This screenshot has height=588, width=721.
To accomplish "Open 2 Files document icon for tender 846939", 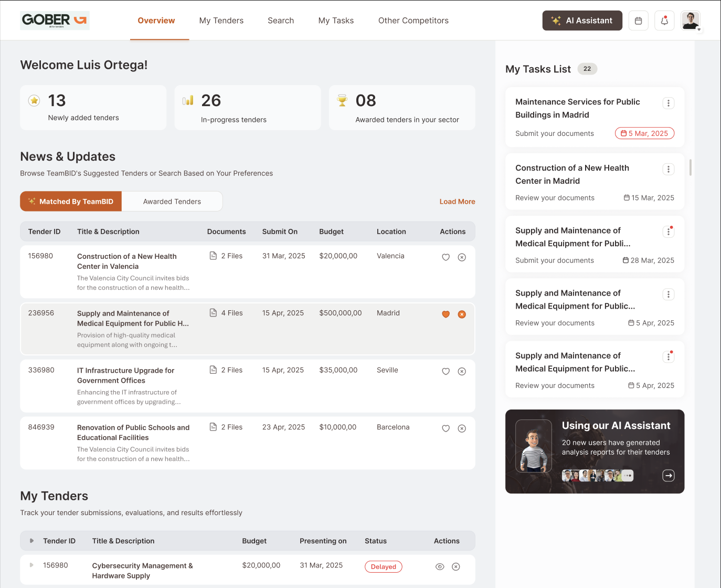I will (213, 427).
